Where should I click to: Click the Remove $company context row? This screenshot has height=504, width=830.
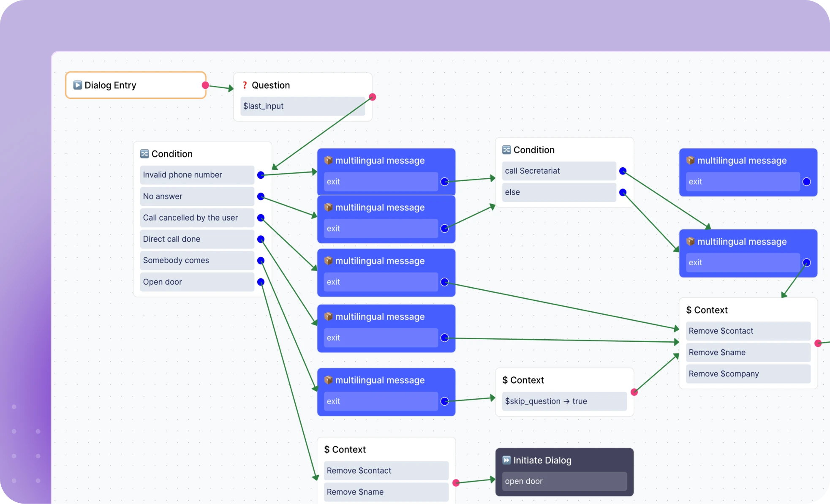pyautogui.click(x=748, y=373)
